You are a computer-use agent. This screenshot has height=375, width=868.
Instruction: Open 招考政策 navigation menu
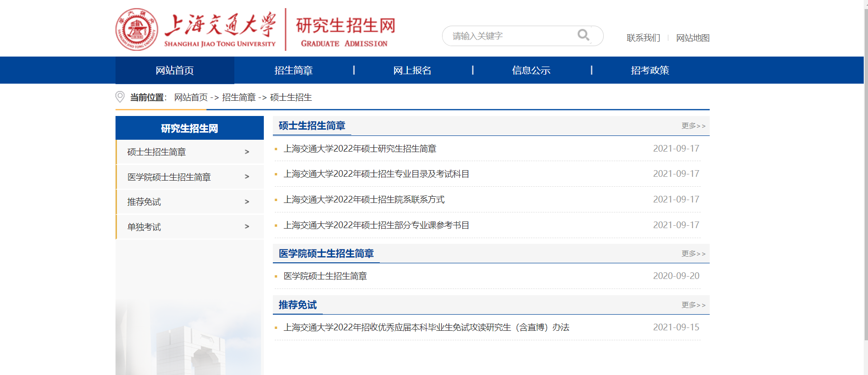coord(650,70)
